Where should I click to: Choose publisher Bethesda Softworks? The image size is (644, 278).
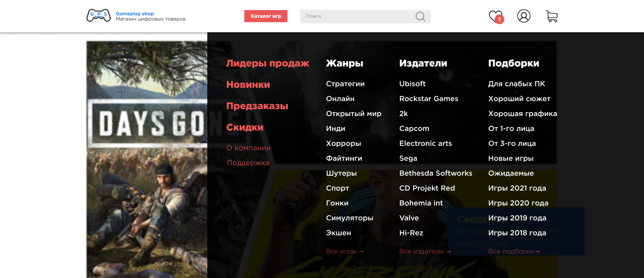point(436,173)
